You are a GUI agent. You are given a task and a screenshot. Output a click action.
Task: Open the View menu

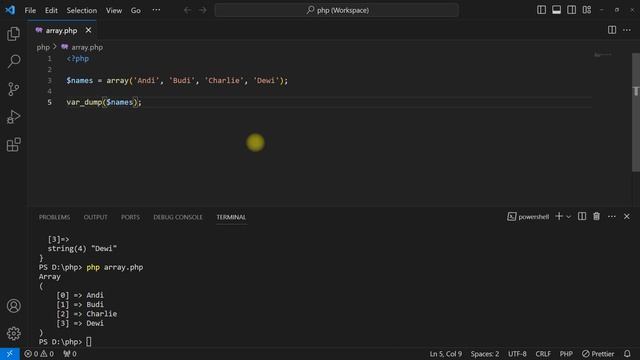click(114, 10)
